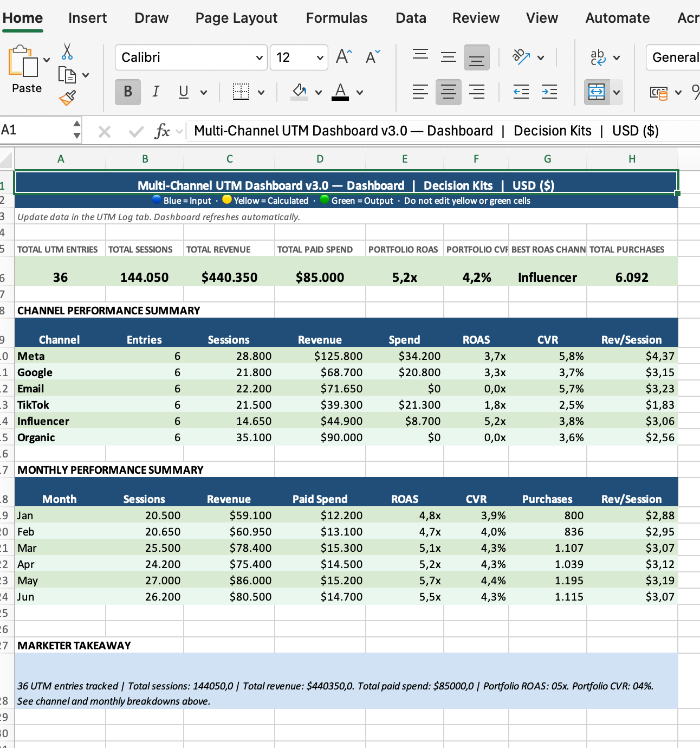Click the Wrap Text icon
Image resolution: width=700 pixels, height=748 pixels.
598,57
